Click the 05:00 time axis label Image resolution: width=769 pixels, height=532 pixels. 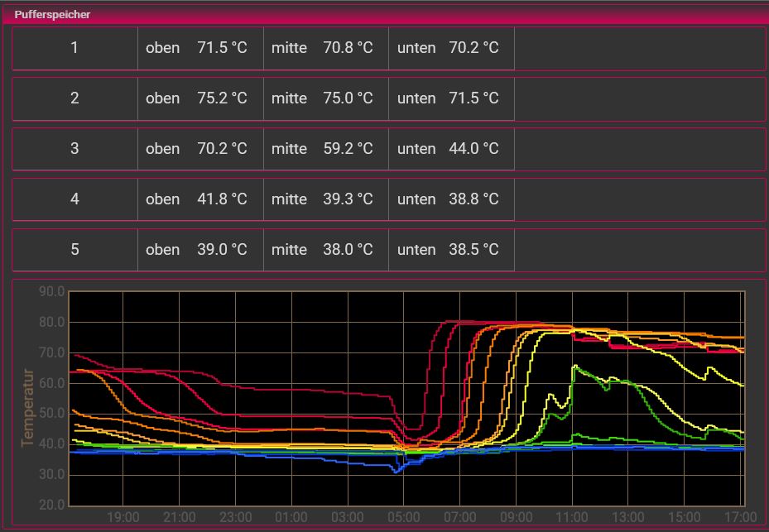pos(402,517)
